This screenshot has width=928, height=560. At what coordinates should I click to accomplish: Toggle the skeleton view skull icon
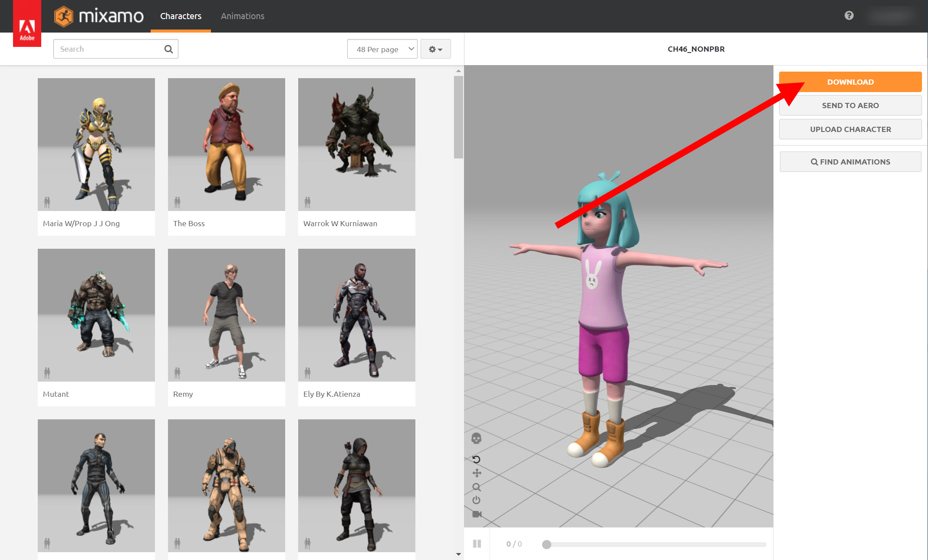point(476,438)
